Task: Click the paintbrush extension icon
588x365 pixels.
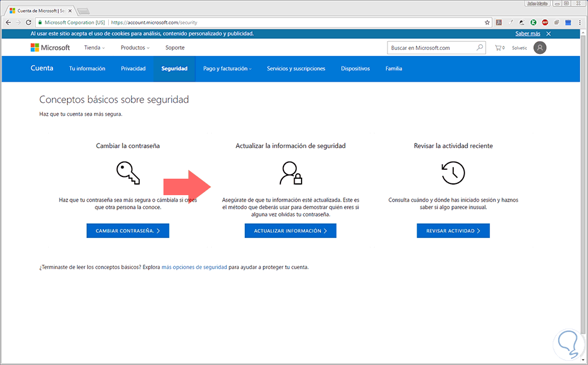Action: 510,22
